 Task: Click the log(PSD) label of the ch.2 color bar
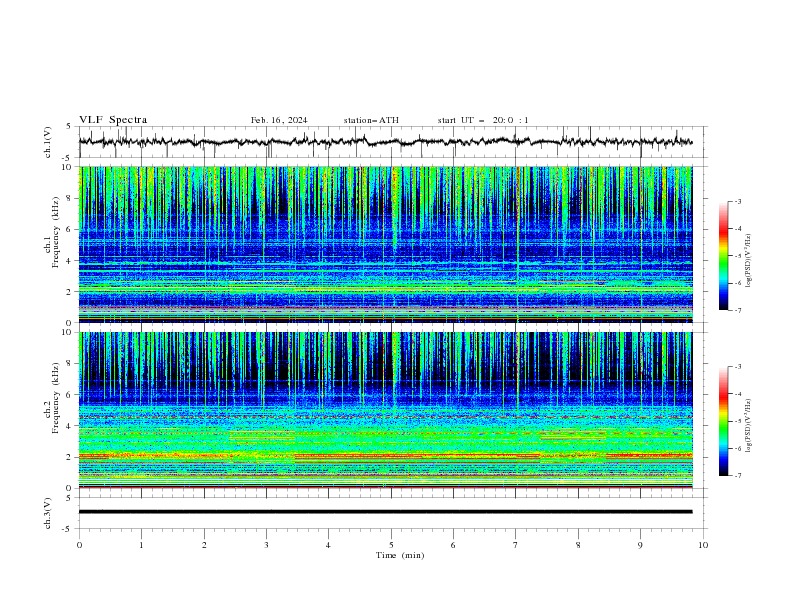749,426
